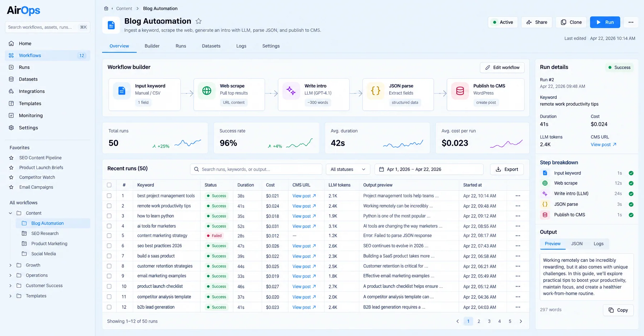This screenshot has width=644, height=336.
Task: Open the more options ellipsis menu
Action: click(631, 22)
